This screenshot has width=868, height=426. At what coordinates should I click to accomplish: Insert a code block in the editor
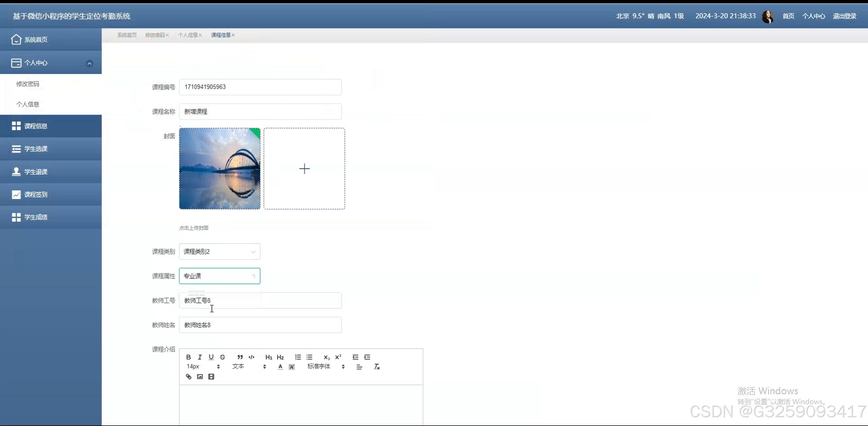(x=251, y=357)
